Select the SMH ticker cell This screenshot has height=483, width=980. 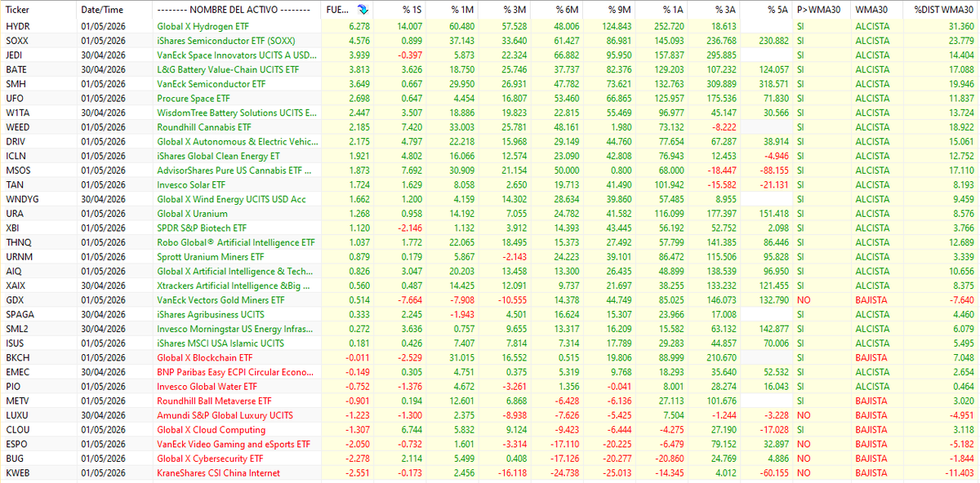16,83
